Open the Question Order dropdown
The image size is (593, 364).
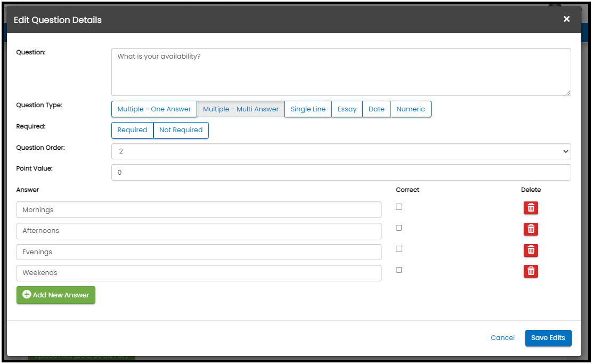[x=341, y=151]
